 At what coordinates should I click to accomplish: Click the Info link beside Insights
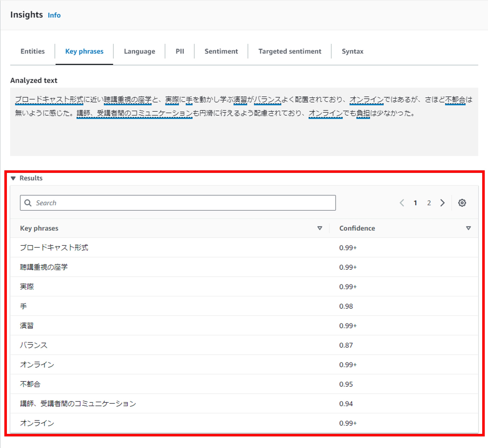click(x=54, y=15)
